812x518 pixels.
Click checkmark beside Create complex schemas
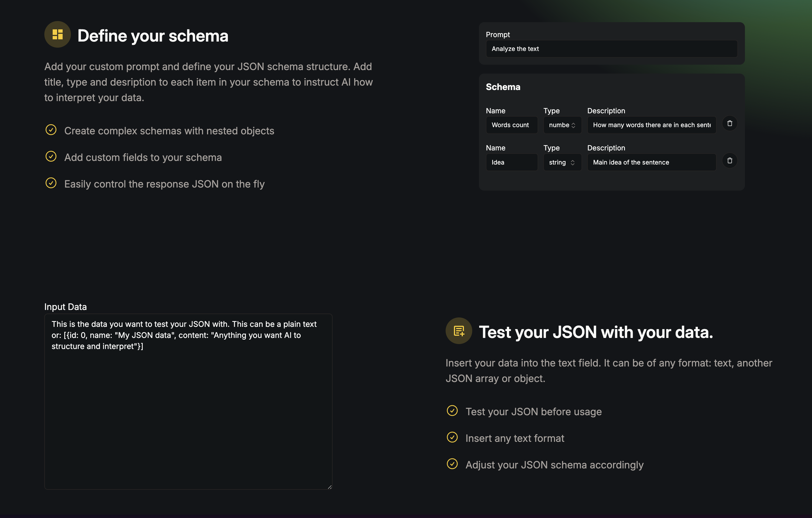(51, 130)
